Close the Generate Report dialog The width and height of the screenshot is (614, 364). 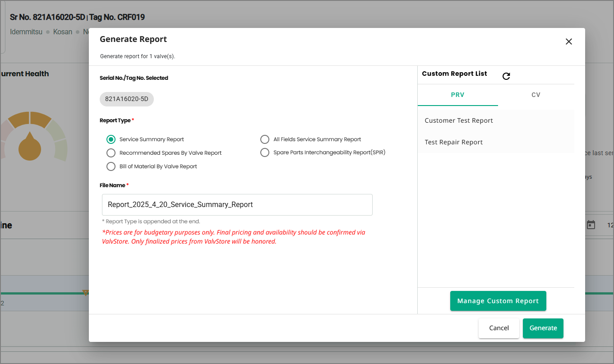pyautogui.click(x=568, y=41)
